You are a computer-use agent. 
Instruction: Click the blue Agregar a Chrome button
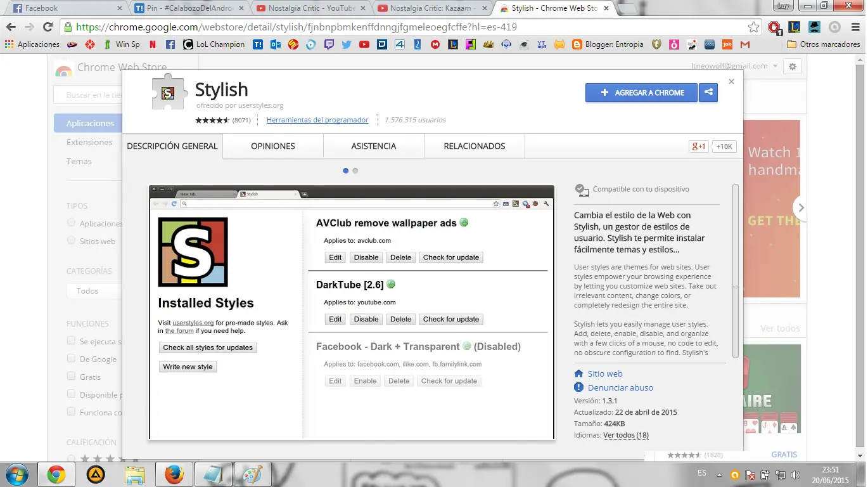tap(641, 93)
